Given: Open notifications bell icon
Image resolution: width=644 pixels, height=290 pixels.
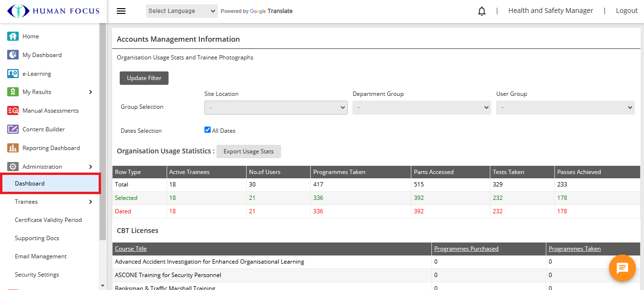Looking at the screenshot, I should (x=482, y=11).
